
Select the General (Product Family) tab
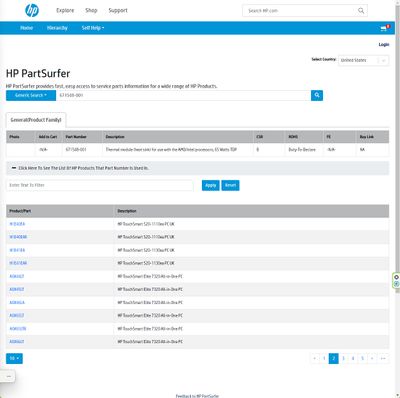click(x=36, y=120)
